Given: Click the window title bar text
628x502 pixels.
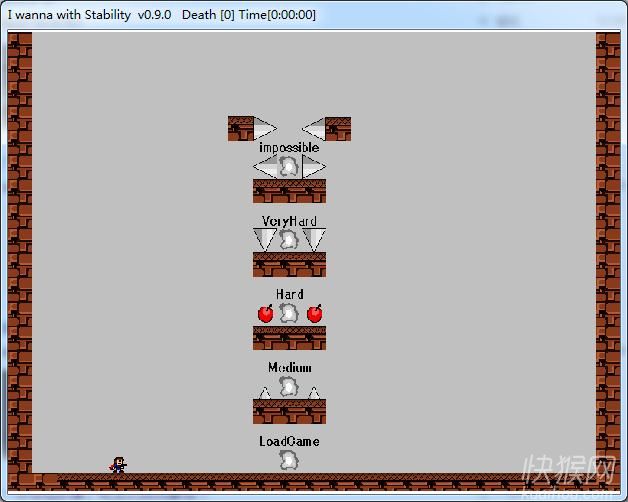Looking at the screenshot, I should (x=162, y=15).
